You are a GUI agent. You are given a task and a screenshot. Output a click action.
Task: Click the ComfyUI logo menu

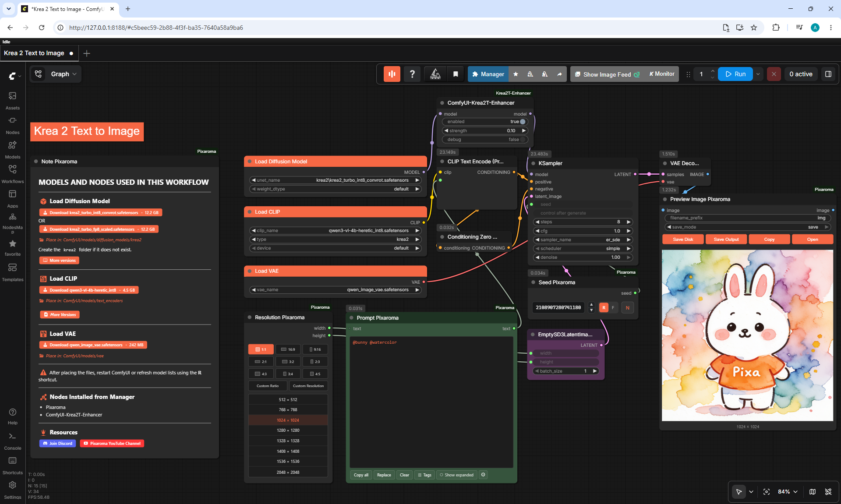(14, 76)
